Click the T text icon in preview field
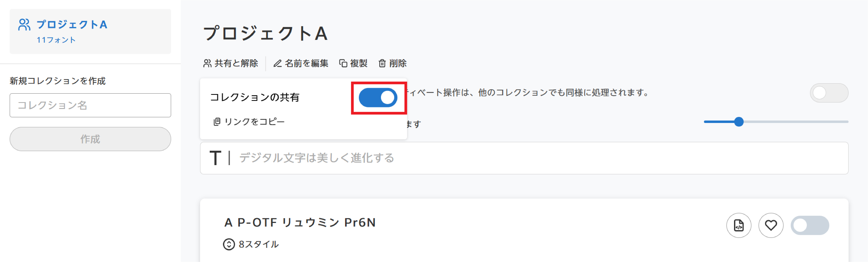Image resolution: width=868 pixels, height=262 pixels. (x=215, y=158)
